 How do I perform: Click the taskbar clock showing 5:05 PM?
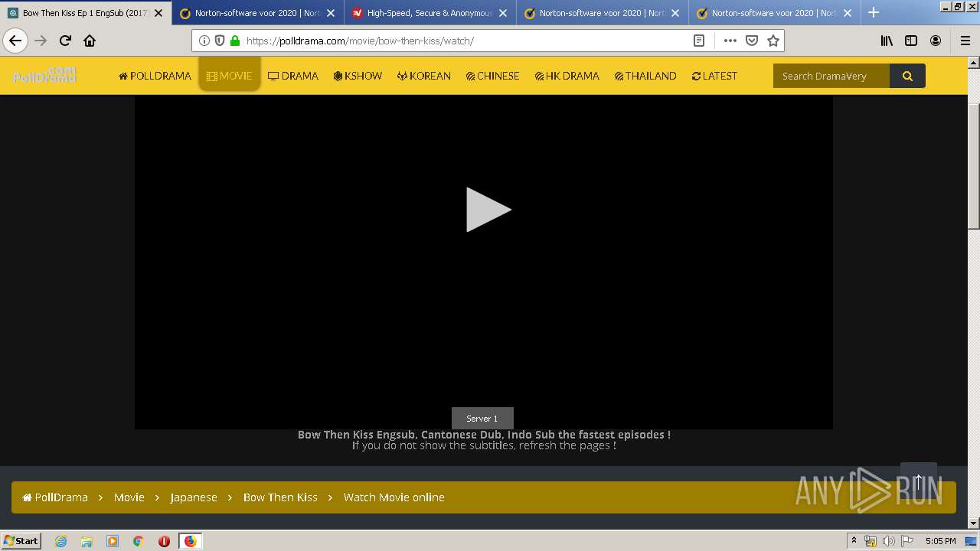click(x=940, y=541)
